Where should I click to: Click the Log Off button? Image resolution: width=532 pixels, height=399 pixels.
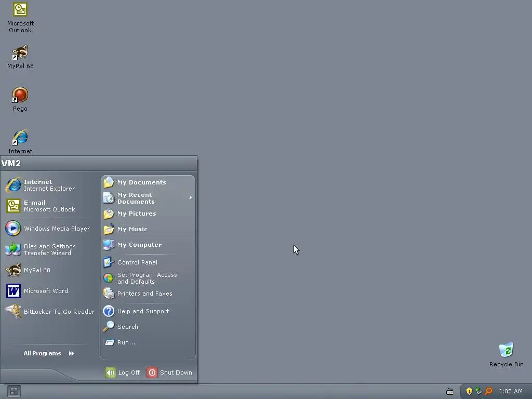pos(123,373)
